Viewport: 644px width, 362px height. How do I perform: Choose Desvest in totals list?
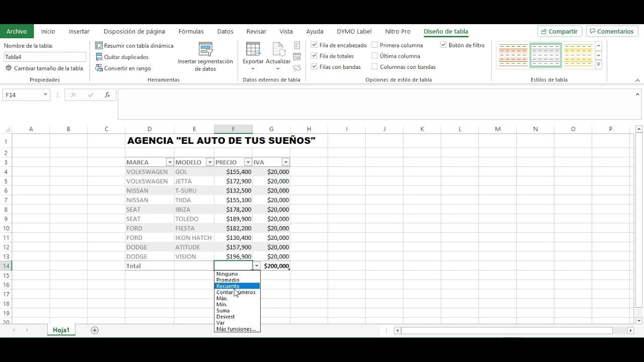click(225, 317)
